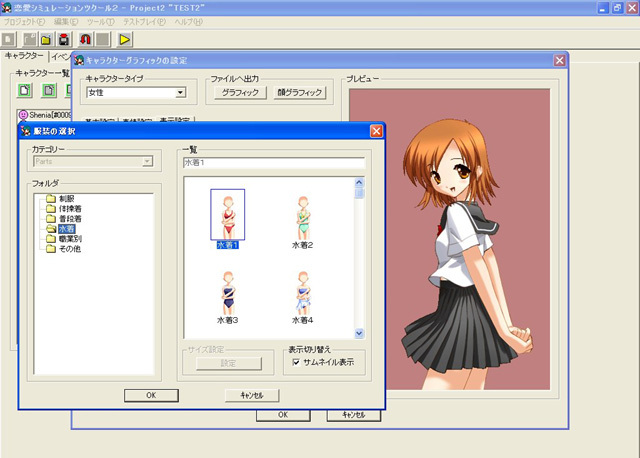
Task: Click scroll-up arrow of thumbnail list
Action: 359,182
